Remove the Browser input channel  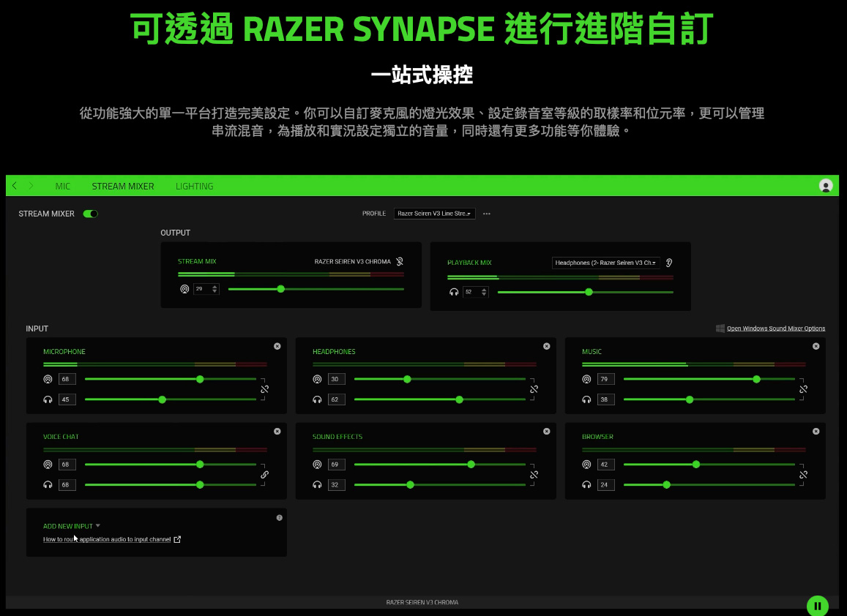coord(816,432)
